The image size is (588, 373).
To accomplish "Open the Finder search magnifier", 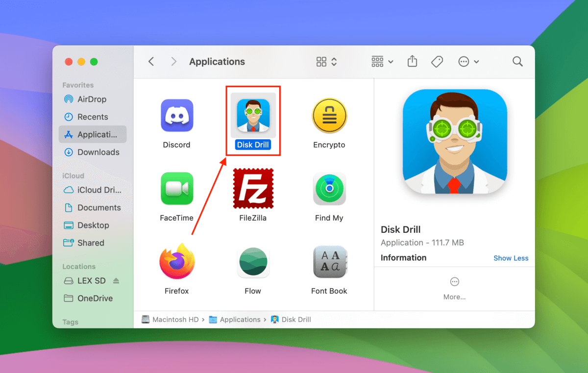I will coord(517,61).
